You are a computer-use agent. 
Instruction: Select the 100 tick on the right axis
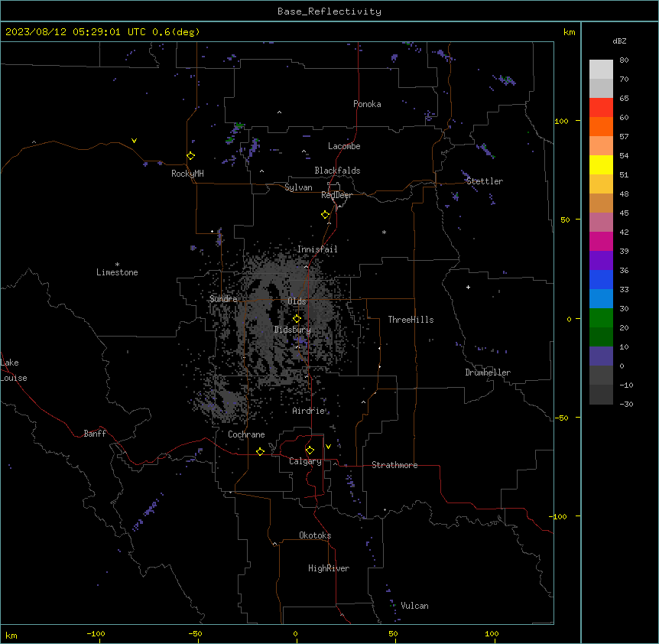tap(561, 121)
